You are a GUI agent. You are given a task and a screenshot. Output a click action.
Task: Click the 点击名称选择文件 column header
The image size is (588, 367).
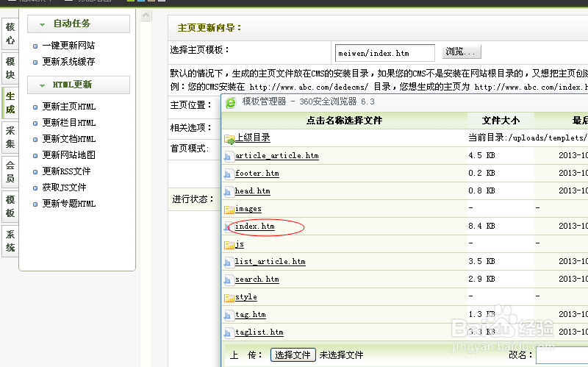[x=344, y=121]
